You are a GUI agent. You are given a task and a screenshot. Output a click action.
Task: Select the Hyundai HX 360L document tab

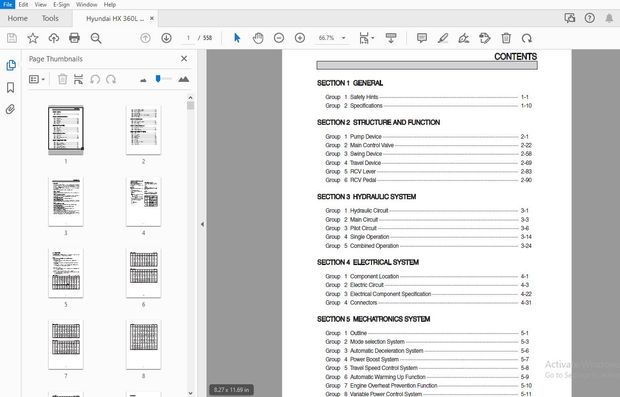(x=115, y=18)
